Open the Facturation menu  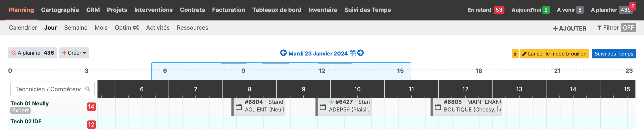tap(229, 10)
